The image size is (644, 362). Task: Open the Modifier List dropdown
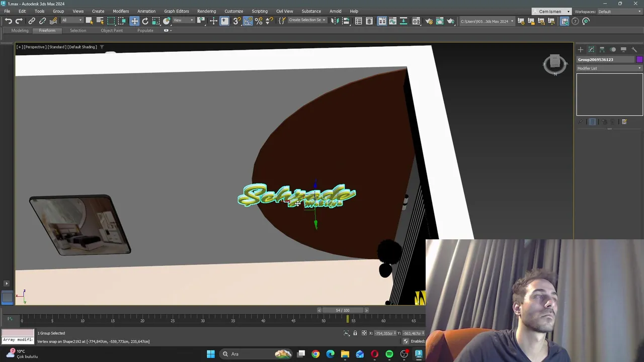pos(609,68)
